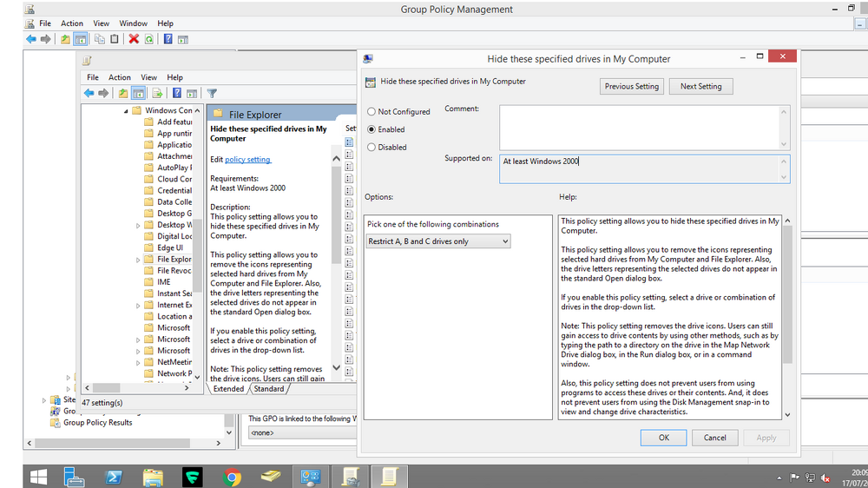Toggle console tree icon in policy editor toolbar
Image resolution: width=868 pixels, height=488 pixels.
pos(138,93)
